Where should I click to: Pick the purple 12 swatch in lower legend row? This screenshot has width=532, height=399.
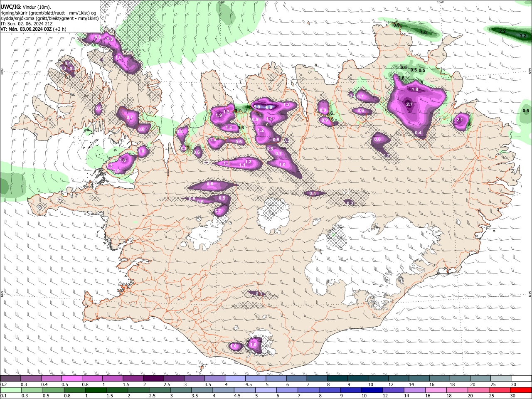tap(394, 390)
